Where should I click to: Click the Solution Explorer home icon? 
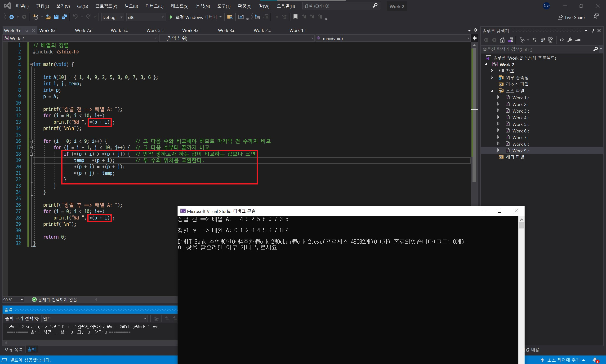tap(502, 40)
